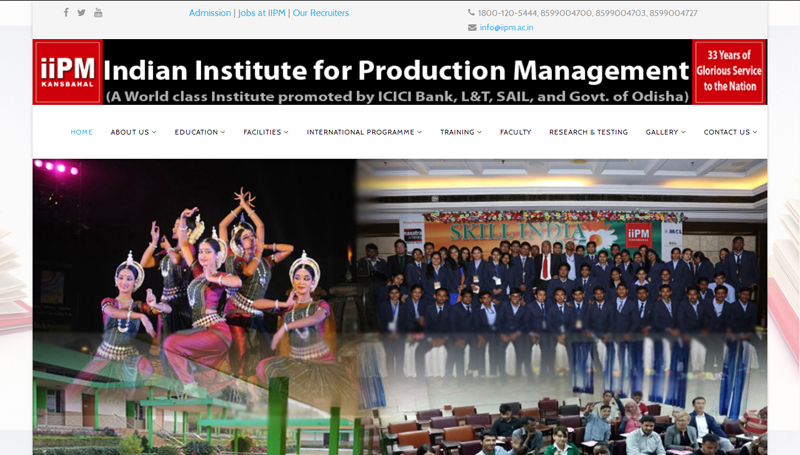This screenshot has height=455, width=800.
Task: Open the Faculty menu item
Action: [515, 132]
